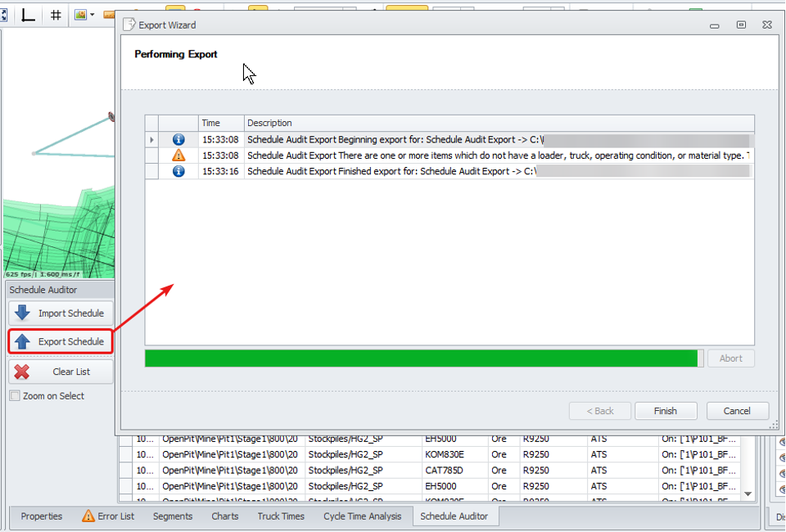Viewport: 786px width, 532px height.
Task: Click the info icon of the Beginning export row
Action: [178, 139]
